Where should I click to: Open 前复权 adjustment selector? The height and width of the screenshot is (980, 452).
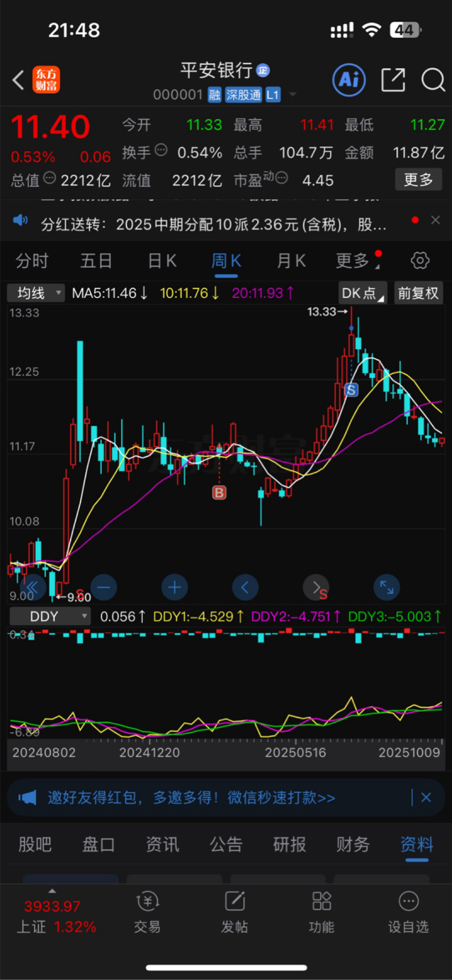click(x=418, y=293)
